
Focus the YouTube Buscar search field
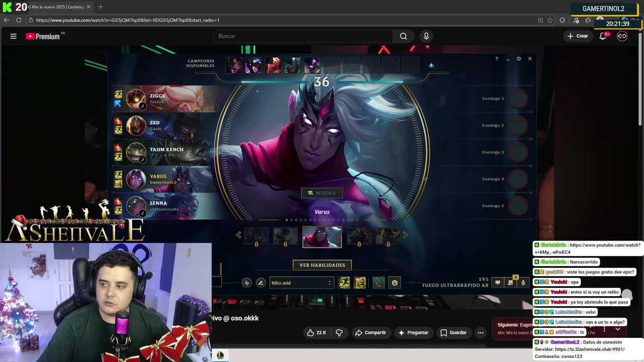click(303, 36)
